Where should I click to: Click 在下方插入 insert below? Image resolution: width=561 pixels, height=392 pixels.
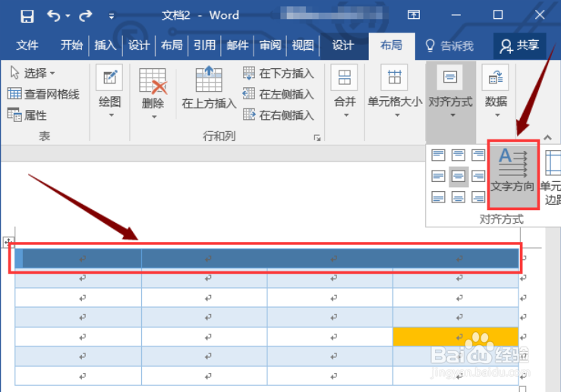[x=279, y=74]
